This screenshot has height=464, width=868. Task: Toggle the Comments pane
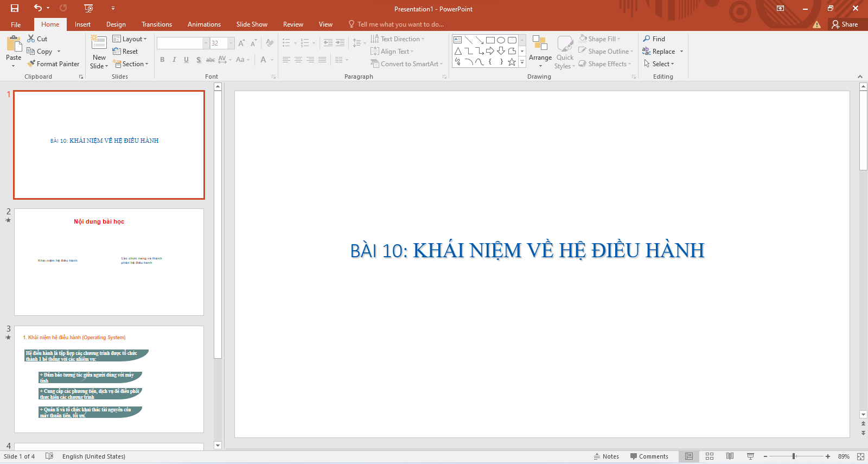tap(649, 456)
